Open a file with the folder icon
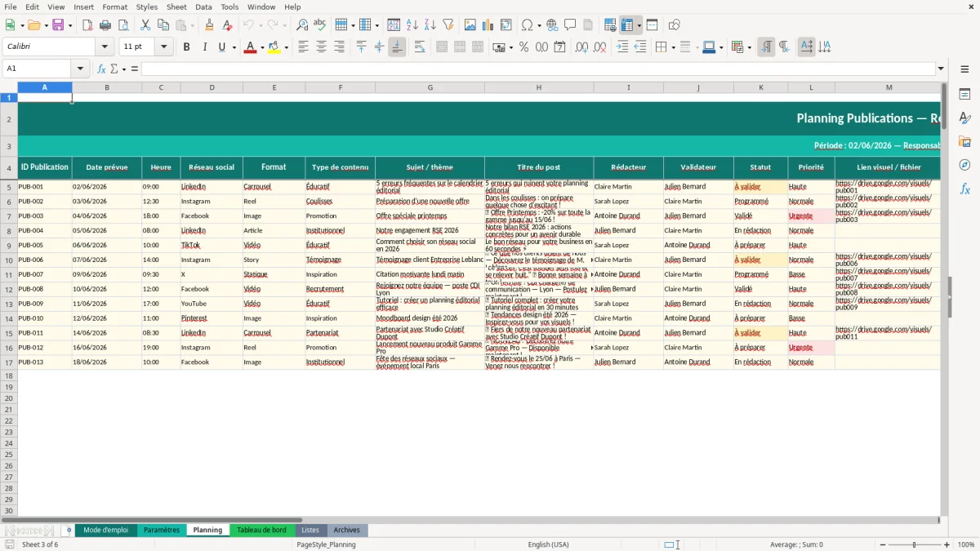This screenshot has width=980, height=551. click(x=33, y=25)
